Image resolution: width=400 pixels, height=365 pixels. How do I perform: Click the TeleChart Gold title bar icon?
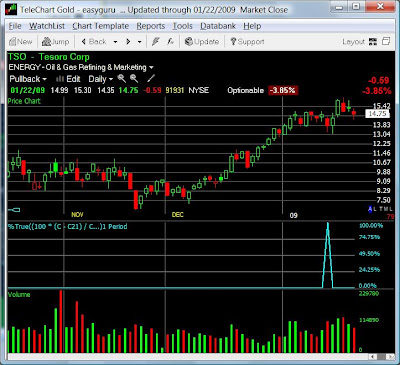[x=11, y=9]
